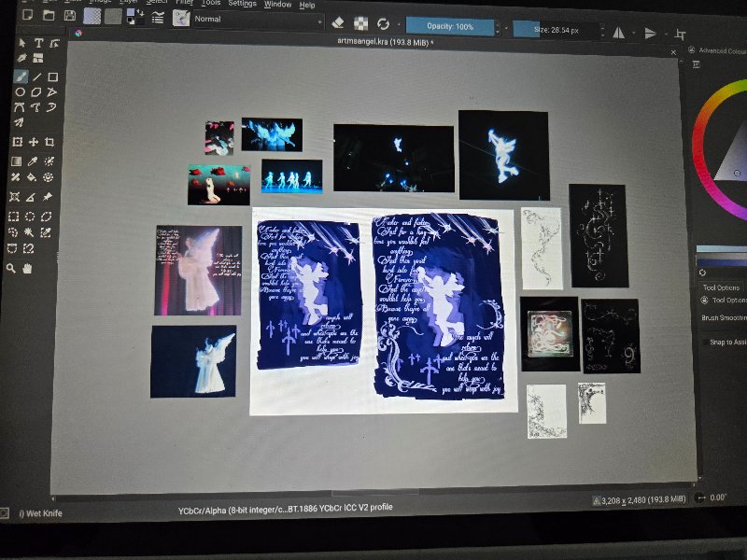This screenshot has height=560, width=747.
Task: Toggle horizontal mirror tool
Action: click(619, 33)
